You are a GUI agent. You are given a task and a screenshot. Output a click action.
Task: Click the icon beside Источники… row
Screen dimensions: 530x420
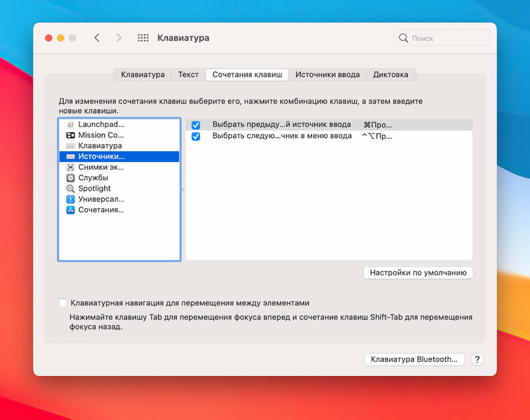click(x=70, y=157)
